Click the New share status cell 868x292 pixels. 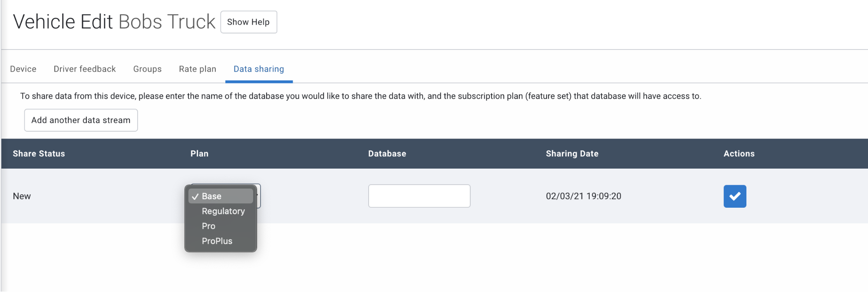pyautogui.click(x=22, y=196)
